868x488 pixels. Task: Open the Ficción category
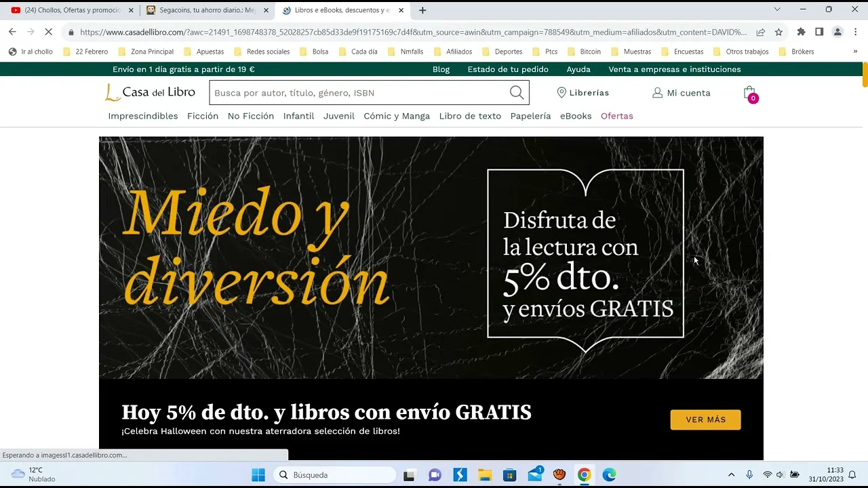point(203,116)
